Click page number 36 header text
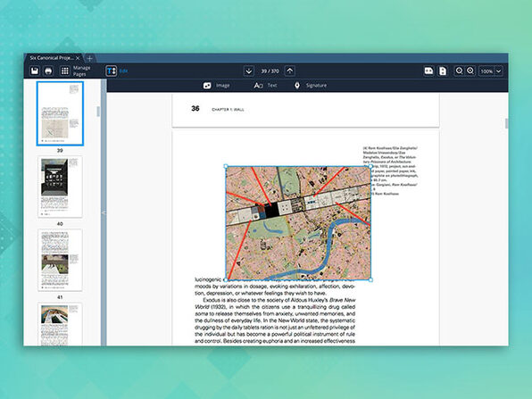 (x=195, y=109)
